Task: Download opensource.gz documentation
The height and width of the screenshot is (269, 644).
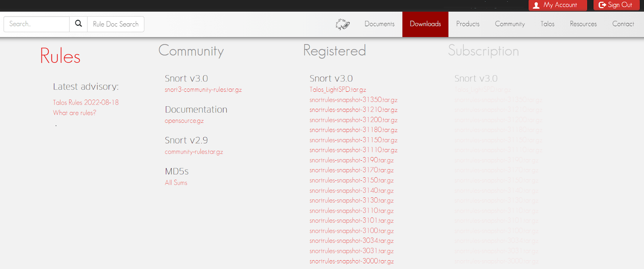Action: click(184, 121)
